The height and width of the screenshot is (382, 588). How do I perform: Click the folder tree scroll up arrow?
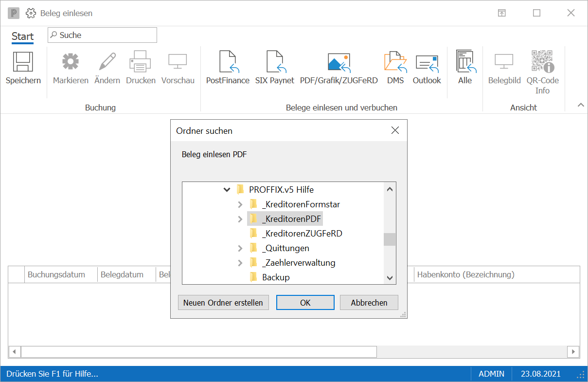pos(390,189)
